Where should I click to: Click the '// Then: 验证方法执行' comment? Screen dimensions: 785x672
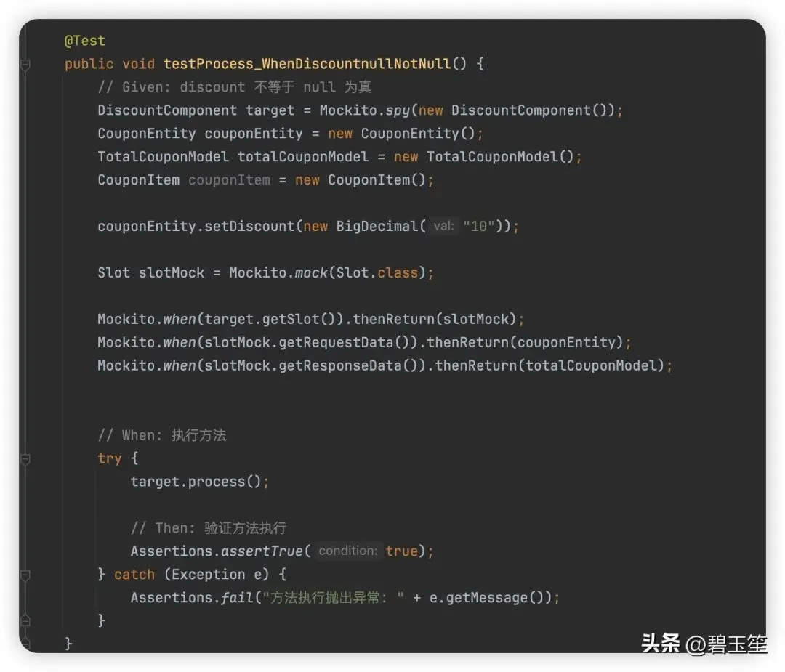(209, 528)
